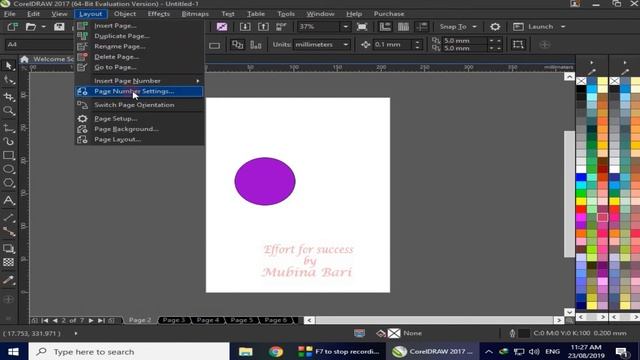640x360 pixels.
Task: Select the Parallel Dimension tool
Action: tap(9, 218)
